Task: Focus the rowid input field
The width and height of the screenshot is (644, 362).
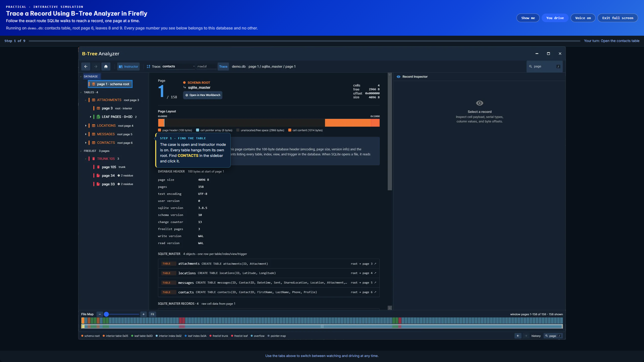Action: [x=206, y=66]
